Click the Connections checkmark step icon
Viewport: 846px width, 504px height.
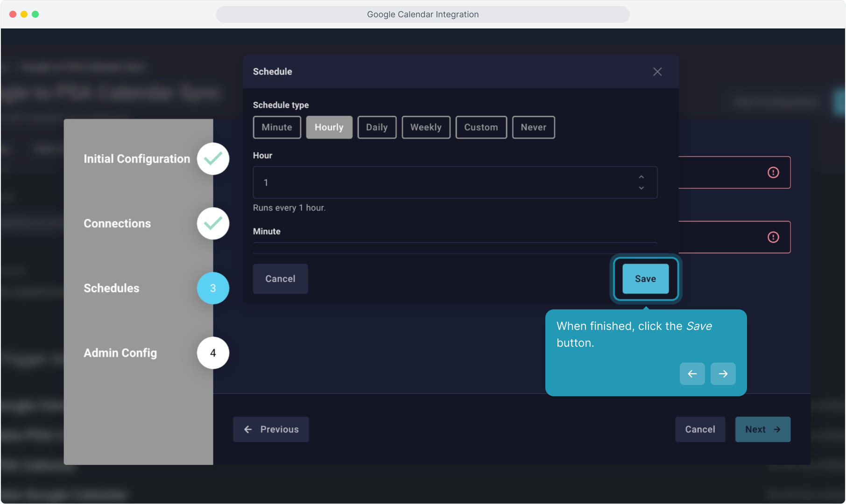[213, 224]
